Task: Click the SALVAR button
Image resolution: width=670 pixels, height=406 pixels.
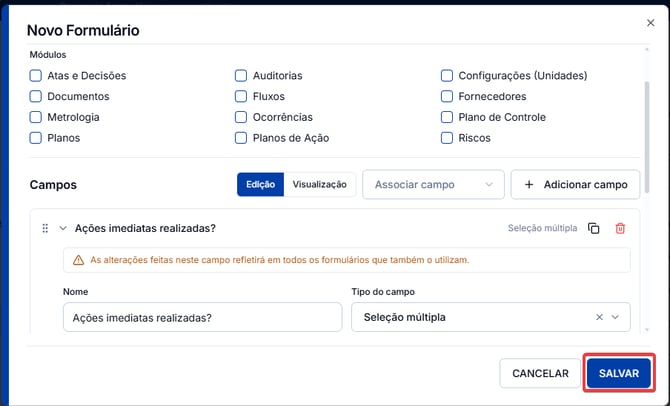Action: (x=619, y=373)
